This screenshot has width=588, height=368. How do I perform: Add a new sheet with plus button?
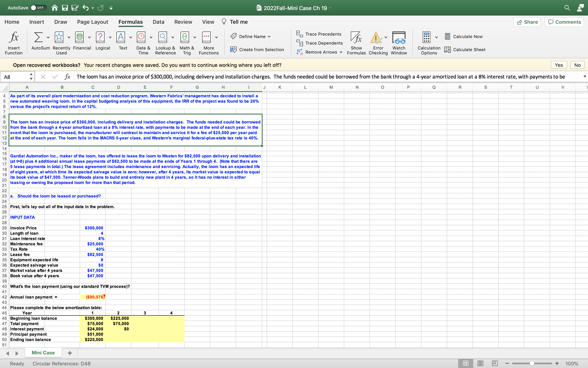(70, 353)
